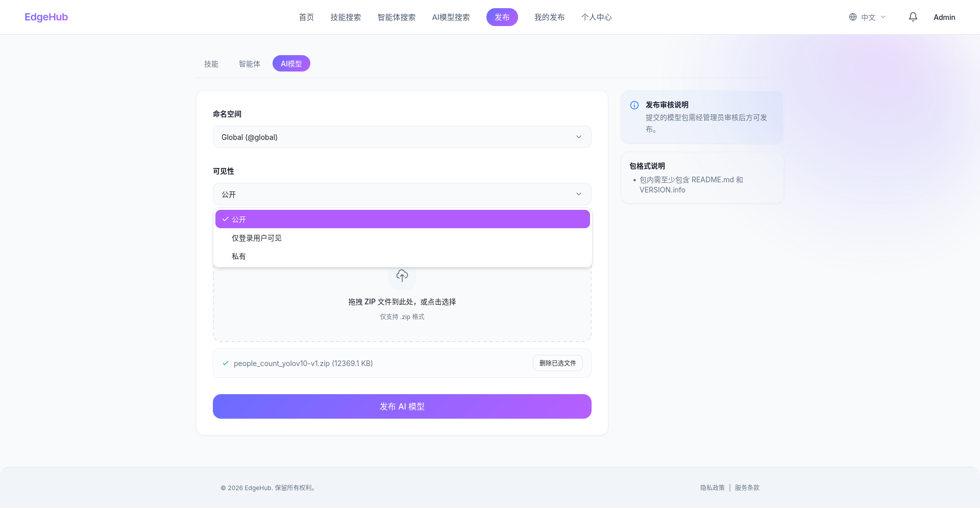Click the 发布 navigation pill
This screenshot has height=508, width=980.
coord(502,17)
